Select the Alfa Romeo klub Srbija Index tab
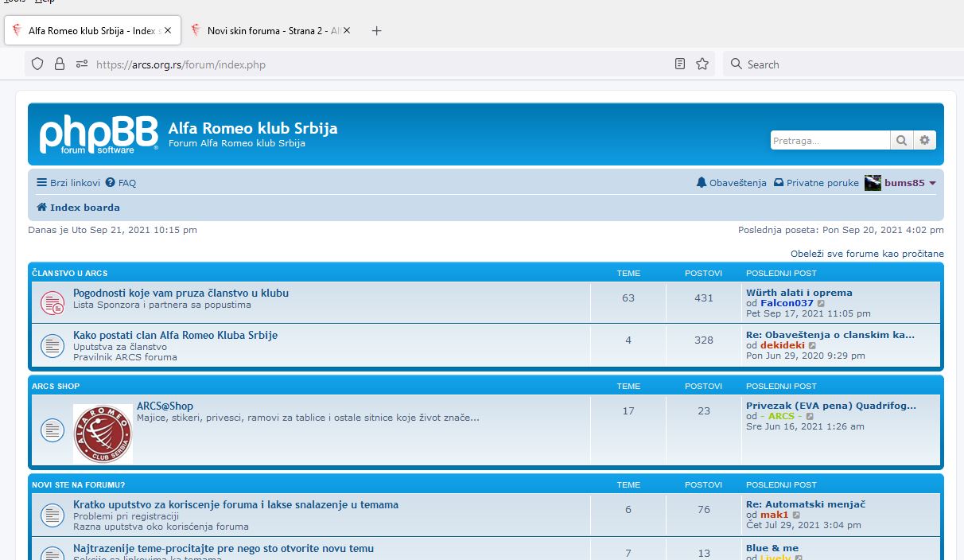 tap(92, 30)
